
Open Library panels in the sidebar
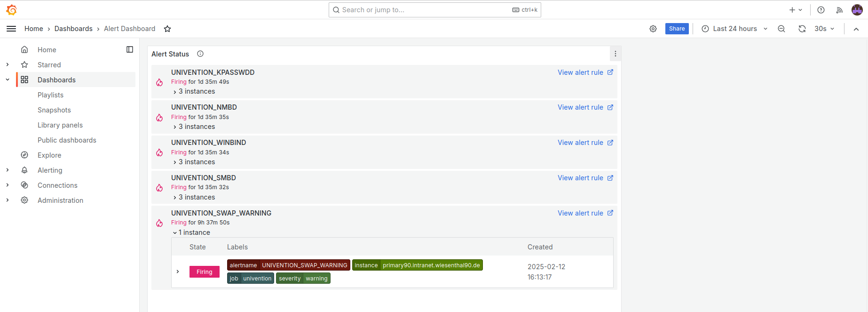60,125
